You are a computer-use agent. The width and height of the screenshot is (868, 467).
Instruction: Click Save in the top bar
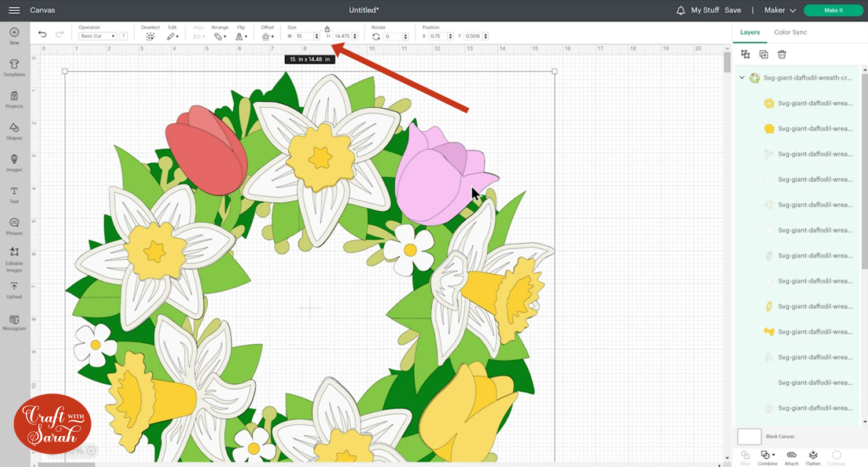click(733, 10)
